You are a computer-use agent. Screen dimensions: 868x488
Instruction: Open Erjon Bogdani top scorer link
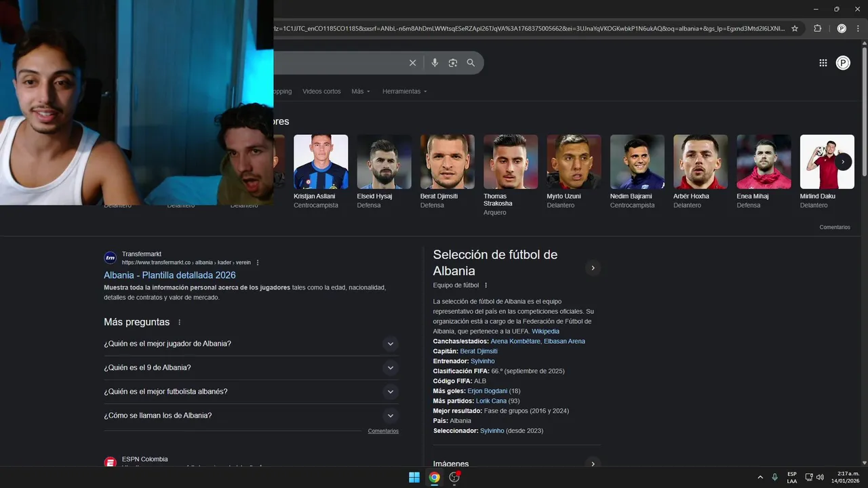(x=487, y=391)
